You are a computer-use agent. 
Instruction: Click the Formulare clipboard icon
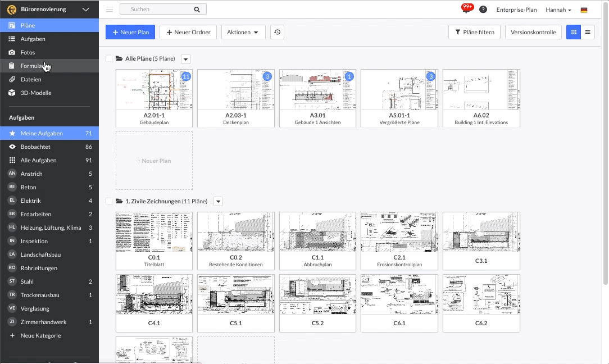click(x=12, y=66)
